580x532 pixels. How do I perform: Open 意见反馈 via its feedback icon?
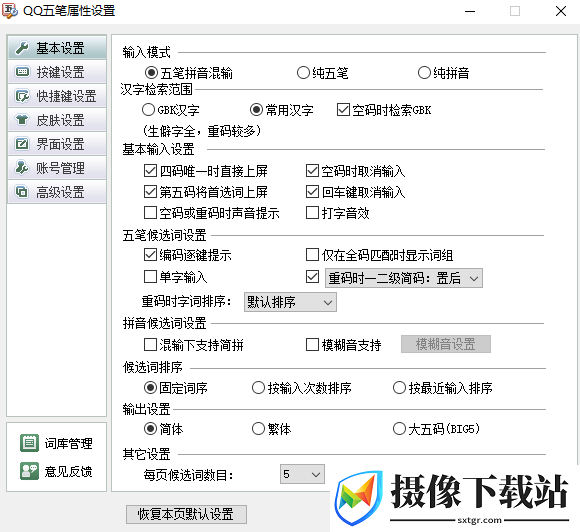[x=29, y=471]
